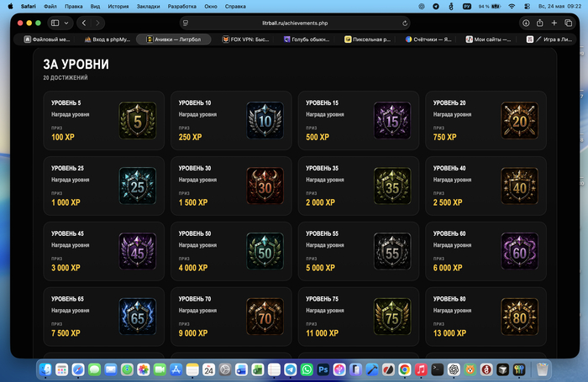Open the Справка menu

pyautogui.click(x=235, y=7)
